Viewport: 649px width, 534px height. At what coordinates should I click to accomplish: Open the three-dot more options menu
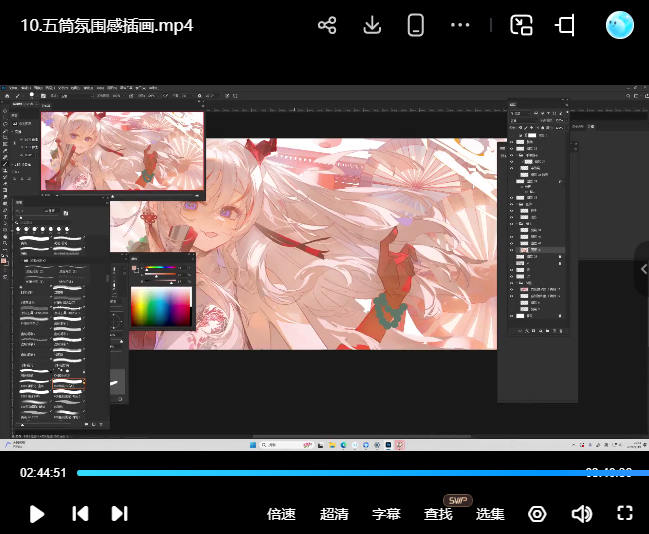(460, 25)
